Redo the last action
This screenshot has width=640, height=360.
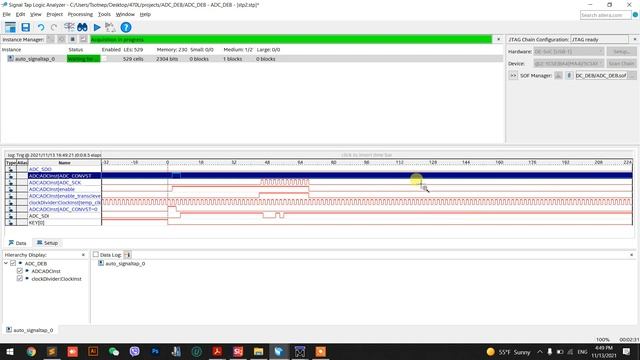(x=53, y=27)
